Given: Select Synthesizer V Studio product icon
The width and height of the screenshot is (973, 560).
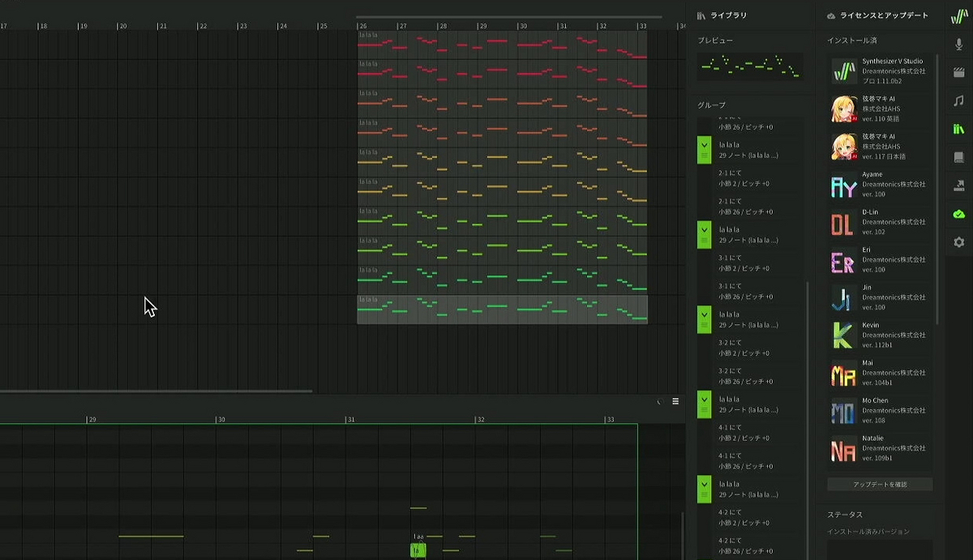Looking at the screenshot, I should 844,71.
